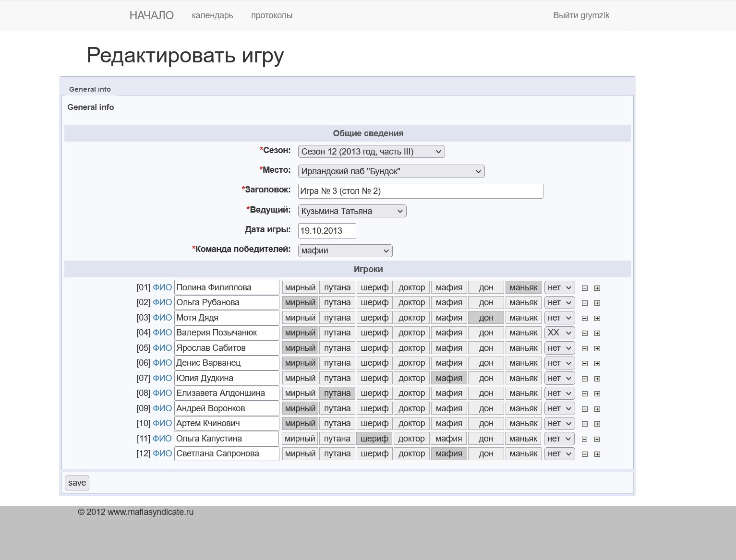Set Ольга Рубанова role to шериф
This screenshot has width=736, height=560.
pyautogui.click(x=374, y=302)
